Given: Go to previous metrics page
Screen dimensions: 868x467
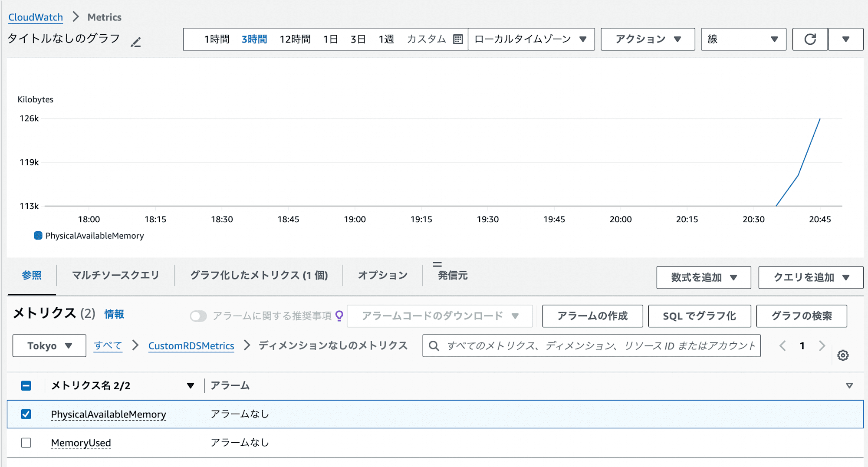Looking at the screenshot, I should pos(783,345).
